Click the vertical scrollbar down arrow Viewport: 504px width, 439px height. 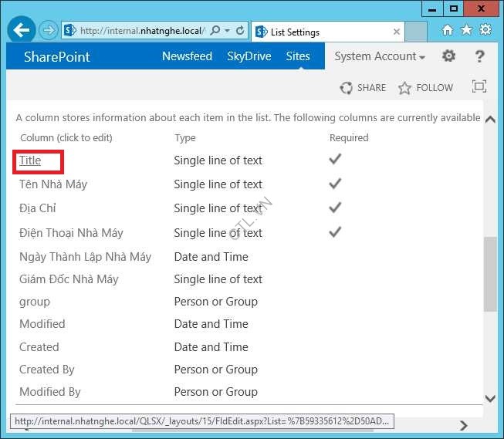pyautogui.click(x=490, y=398)
